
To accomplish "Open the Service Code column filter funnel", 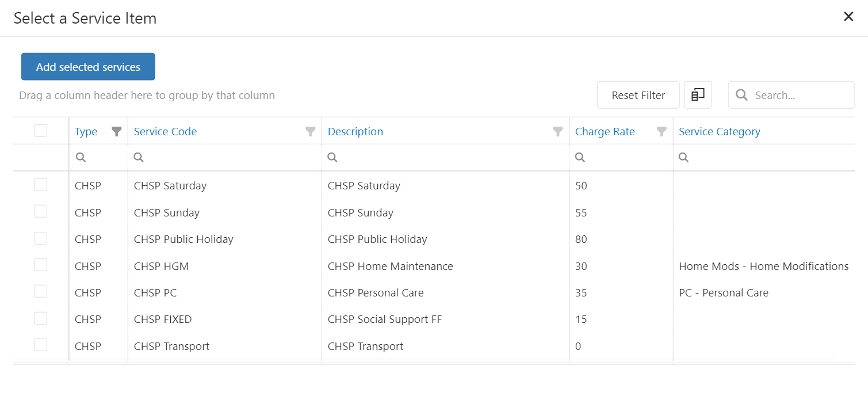I will (x=311, y=132).
